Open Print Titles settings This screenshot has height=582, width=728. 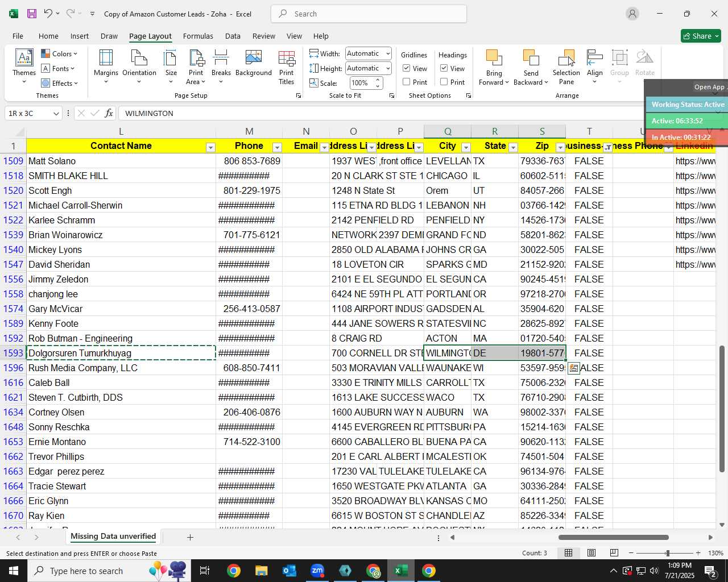[287, 67]
